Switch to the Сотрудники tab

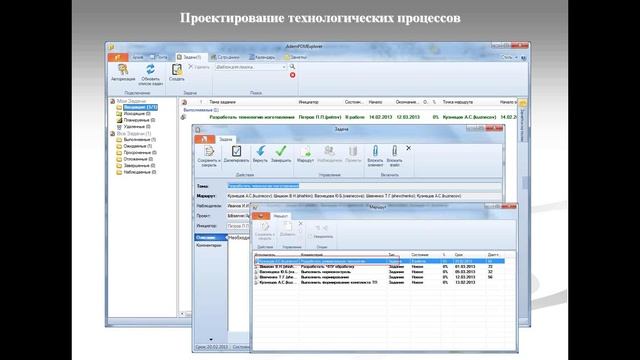[x=225, y=57]
